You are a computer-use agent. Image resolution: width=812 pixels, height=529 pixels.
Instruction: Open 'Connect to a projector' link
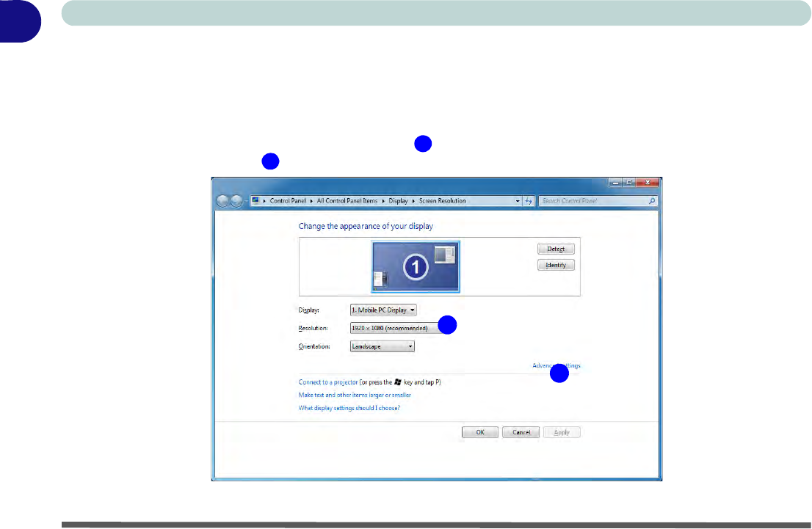(328, 382)
